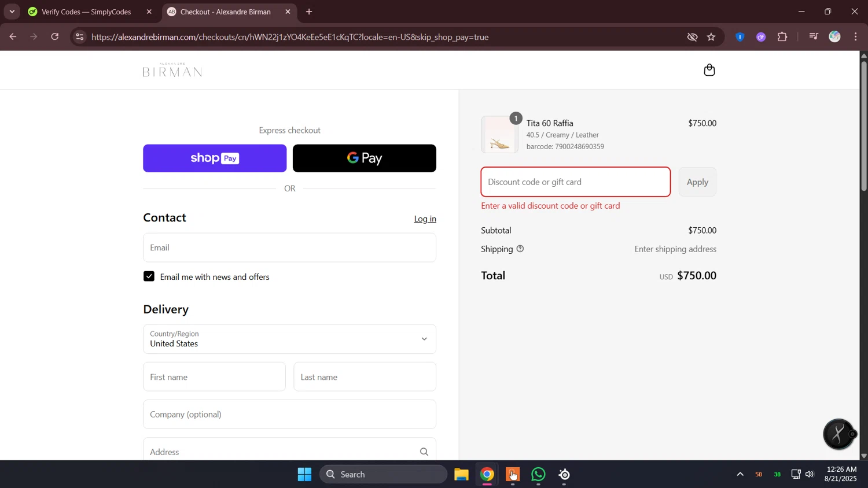Open a new browser tab
The height and width of the screenshot is (488, 868).
(x=309, y=12)
